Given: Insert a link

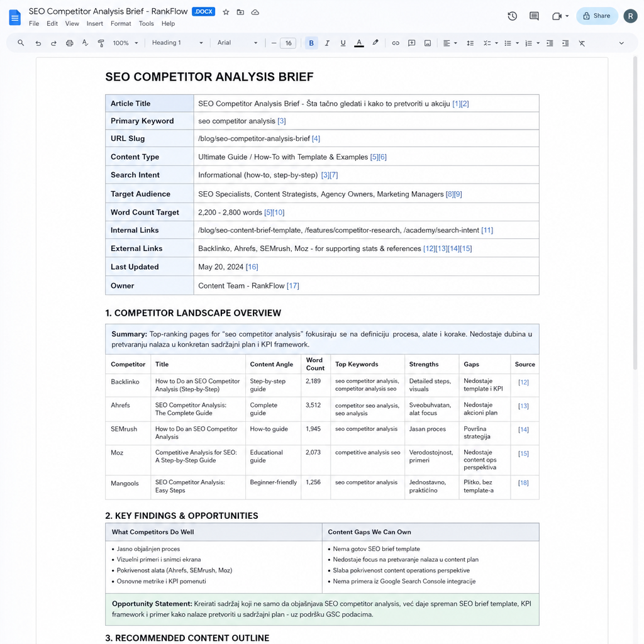Looking at the screenshot, I should coord(396,43).
